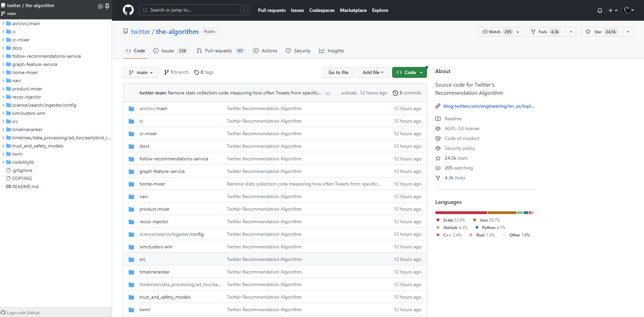
Task: Click the stars icon beside 24.5k stars
Action: click(438, 158)
